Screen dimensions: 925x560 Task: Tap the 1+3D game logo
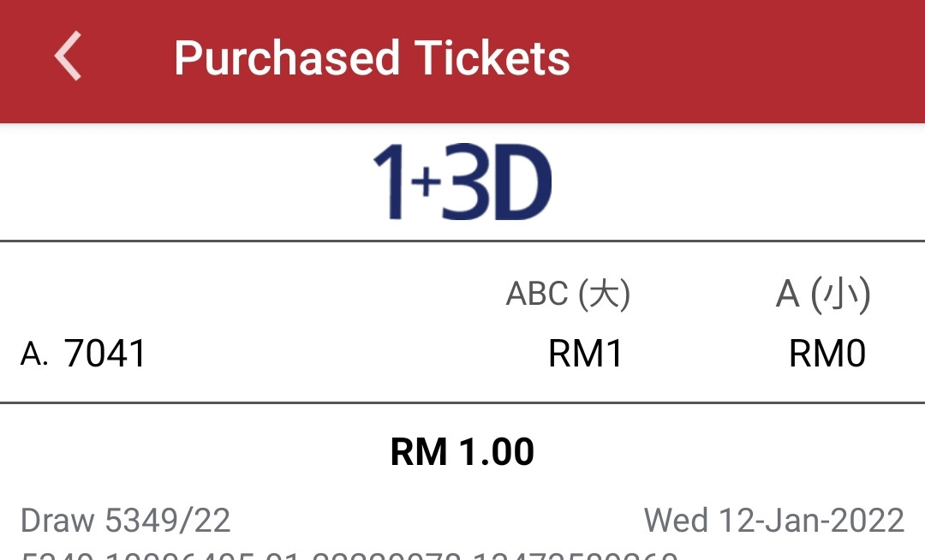[x=462, y=182]
